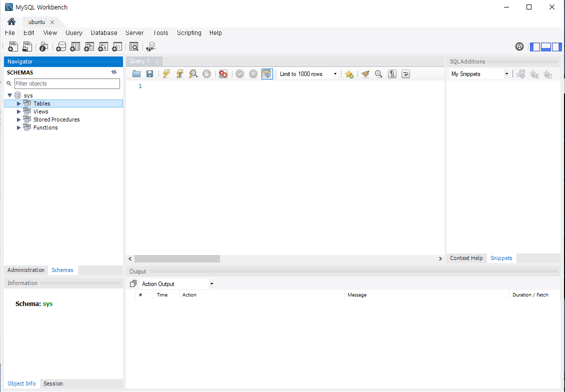Image resolution: width=565 pixels, height=392 pixels.
Task: Add new snippet star icon
Action: (520, 74)
